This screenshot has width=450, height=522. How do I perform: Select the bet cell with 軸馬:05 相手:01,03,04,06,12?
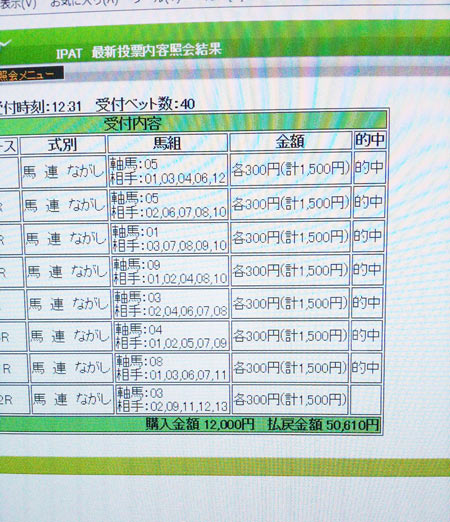[168, 170]
